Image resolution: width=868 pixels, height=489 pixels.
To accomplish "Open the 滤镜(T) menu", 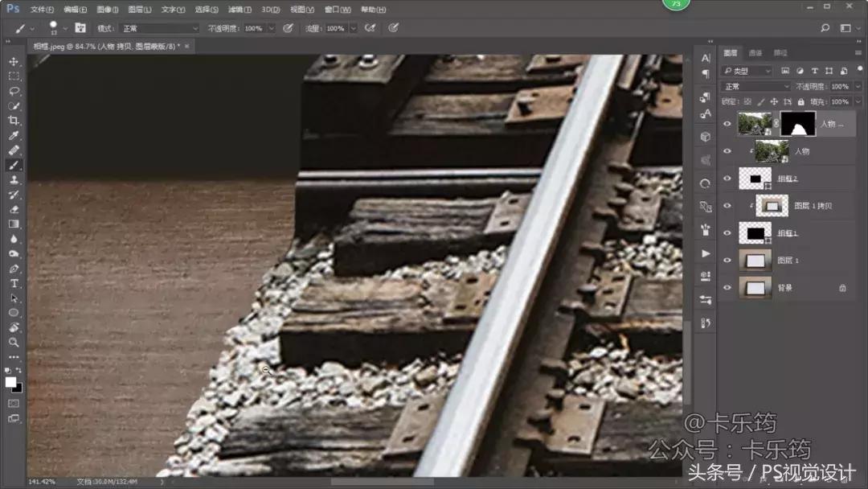I will [240, 10].
